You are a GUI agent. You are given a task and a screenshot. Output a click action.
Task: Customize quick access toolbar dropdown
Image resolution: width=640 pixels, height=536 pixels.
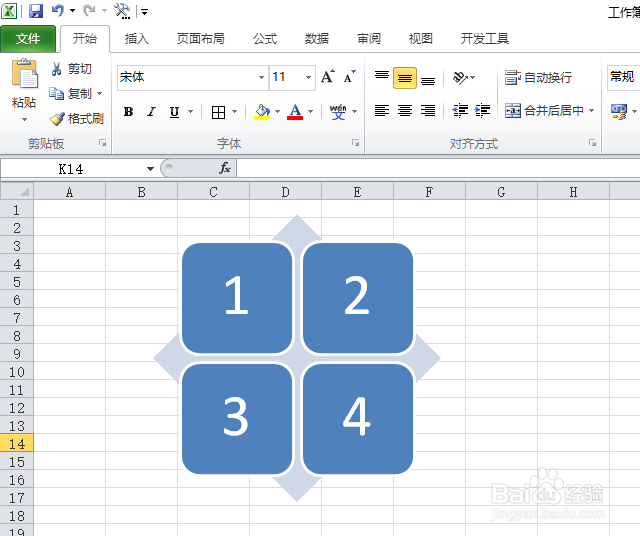click(144, 11)
